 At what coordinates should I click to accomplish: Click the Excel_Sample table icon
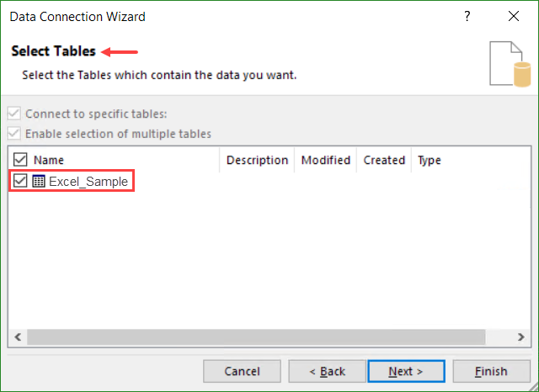tap(39, 181)
